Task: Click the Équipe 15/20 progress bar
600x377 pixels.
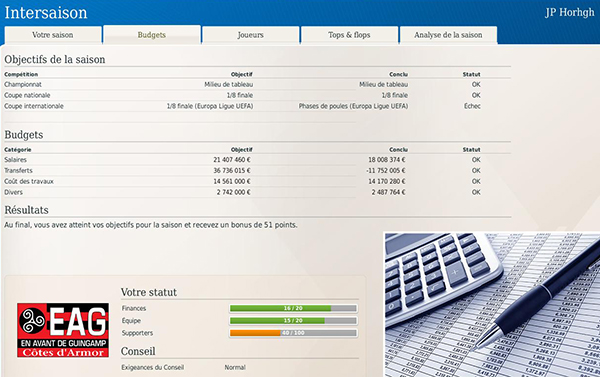Action: click(293, 321)
